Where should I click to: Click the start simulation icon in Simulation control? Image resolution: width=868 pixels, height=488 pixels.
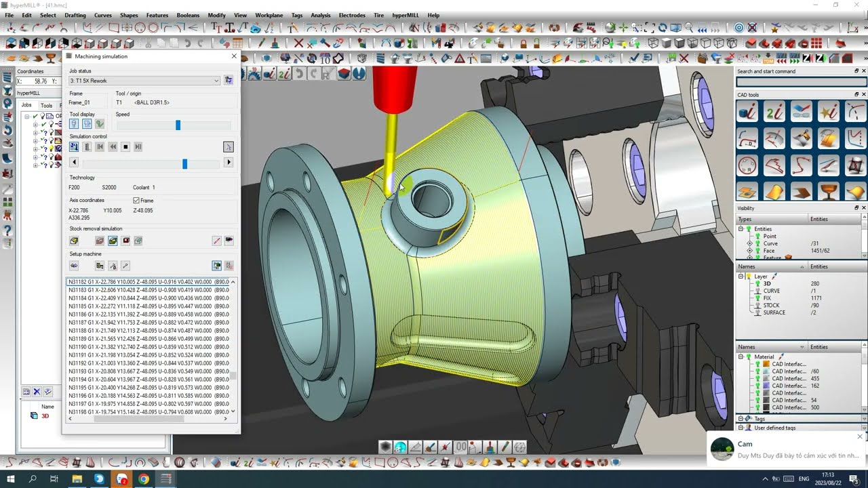74,146
